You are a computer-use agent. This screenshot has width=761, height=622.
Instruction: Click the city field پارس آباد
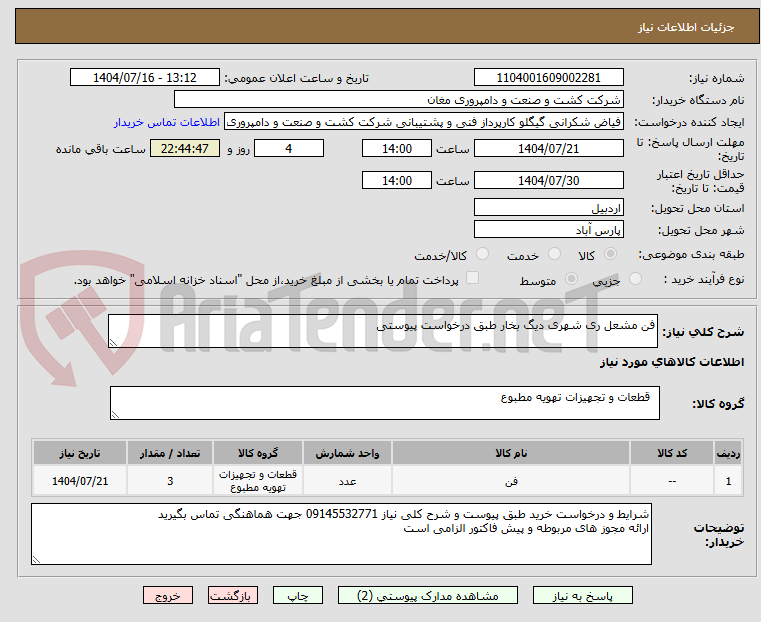[x=548, y=229]
